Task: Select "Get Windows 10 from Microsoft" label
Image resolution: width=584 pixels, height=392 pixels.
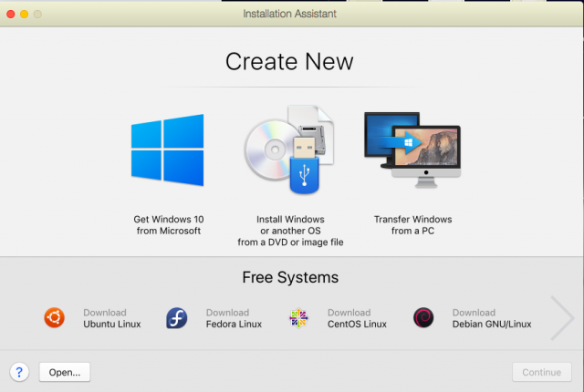Action: [x=169, y=225]
